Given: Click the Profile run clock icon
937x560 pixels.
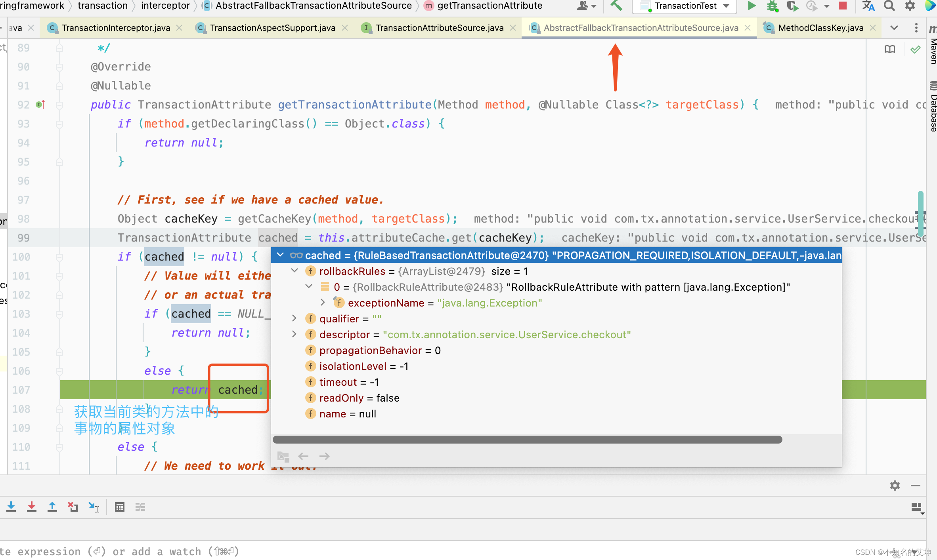Looking at the screenshot, I should (x=812, y=6).
